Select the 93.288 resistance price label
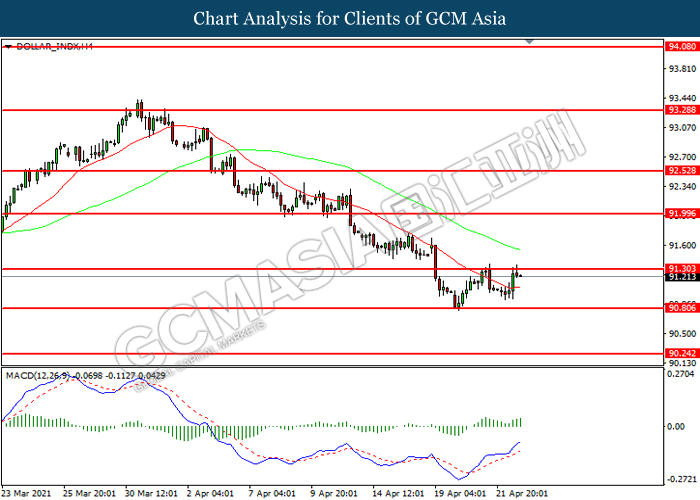The height and width of the screenshot is (500, 700). tap(682, 109)
